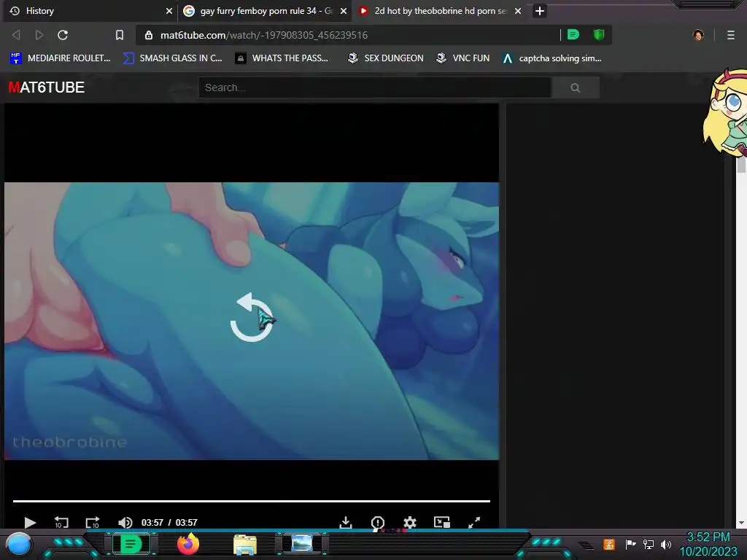The image size is (747, 560).
Task: Open the browser profile avatar
Action: click(x=698, y=35)
